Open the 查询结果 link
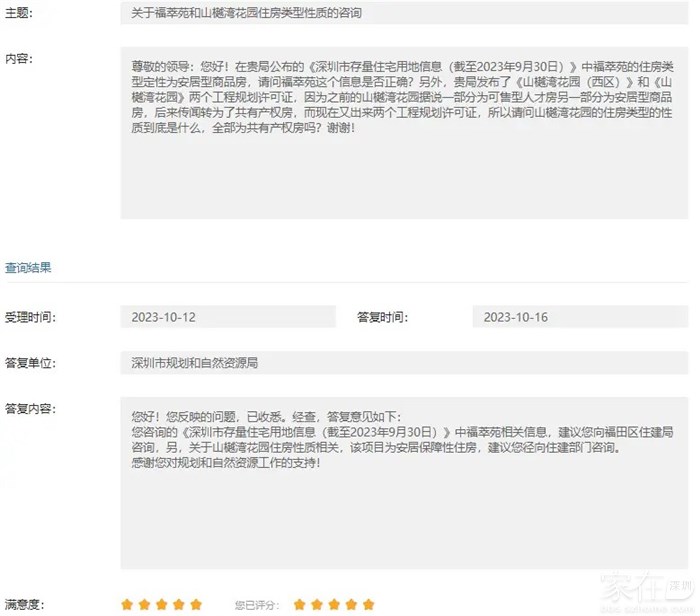The width and height of the screenshot is (700, 616). [x=28, y=268]
